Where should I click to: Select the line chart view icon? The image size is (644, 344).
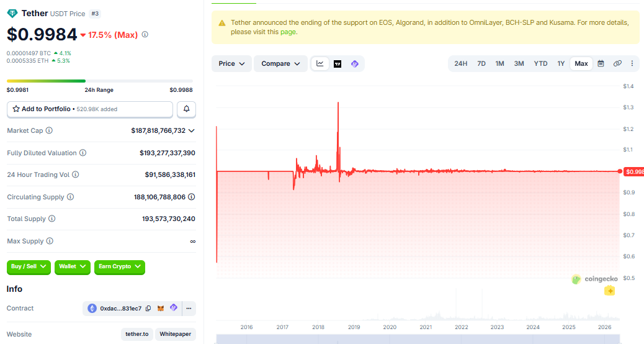pyautogui.click(x=320, y=64)
